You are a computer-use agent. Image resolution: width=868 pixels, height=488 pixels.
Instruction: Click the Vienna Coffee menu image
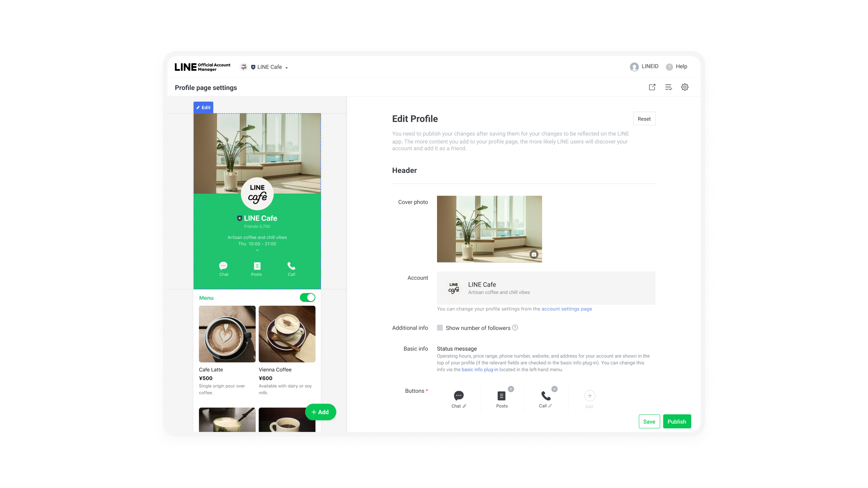[287, 334]
